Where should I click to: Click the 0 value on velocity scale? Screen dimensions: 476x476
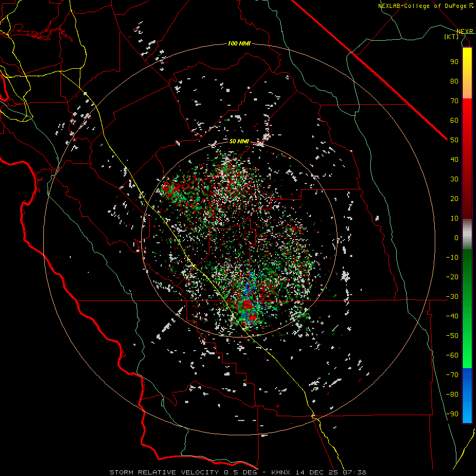pyautogui.click(x=456, y=238)
